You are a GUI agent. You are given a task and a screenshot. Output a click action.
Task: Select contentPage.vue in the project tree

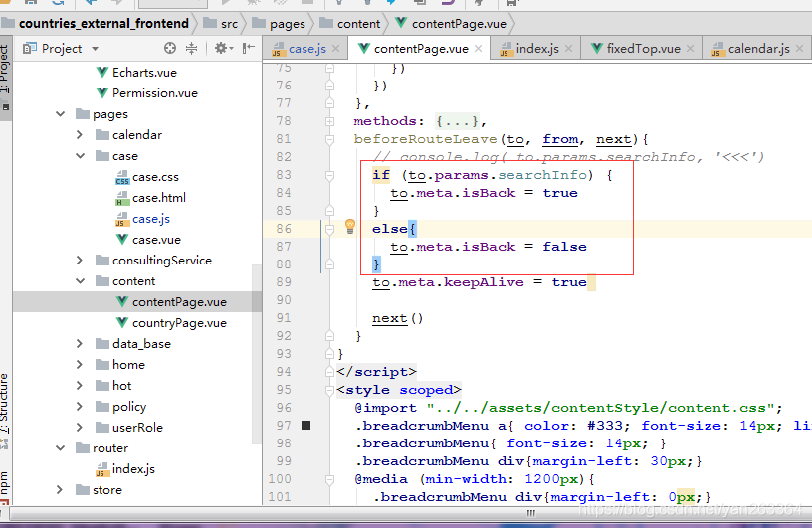pyautogui.click(x=171, y=302)
